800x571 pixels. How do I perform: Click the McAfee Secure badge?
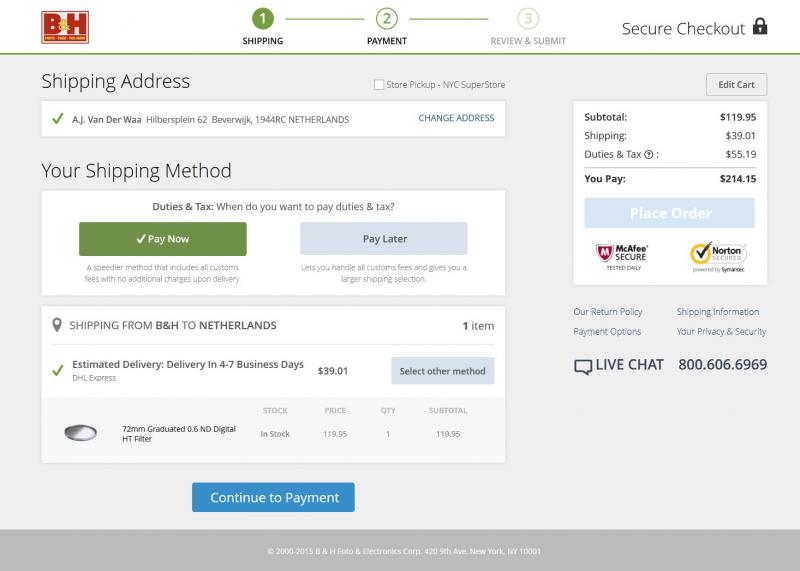point(621,257)
